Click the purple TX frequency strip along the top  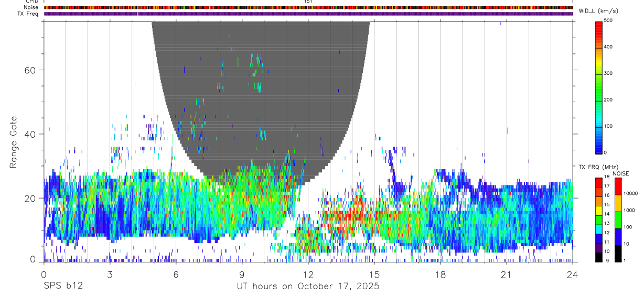(x=308, y=14)
